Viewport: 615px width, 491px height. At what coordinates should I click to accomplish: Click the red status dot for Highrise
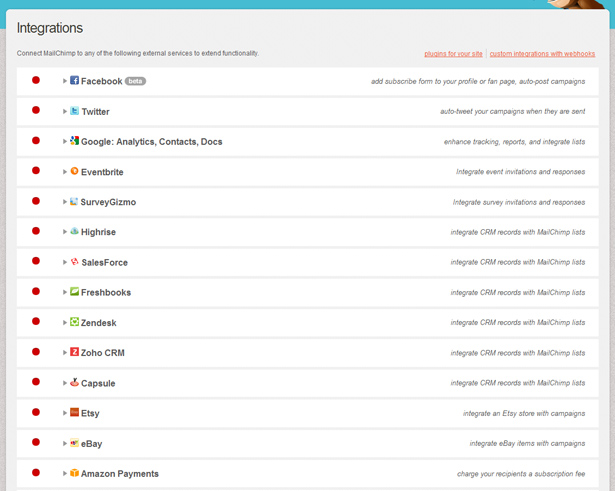[36, 231]
